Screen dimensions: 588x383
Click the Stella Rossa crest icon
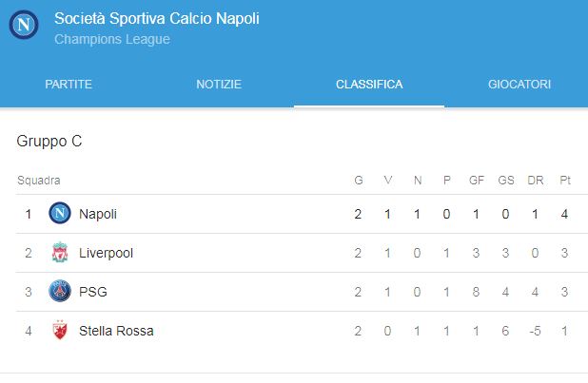(x=60, y=331)
